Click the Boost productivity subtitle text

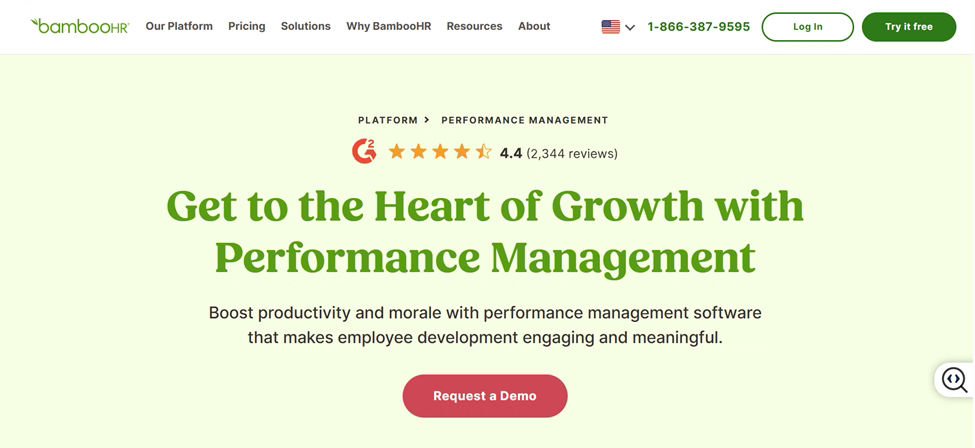pyautogui.click(x=485, y=325)
